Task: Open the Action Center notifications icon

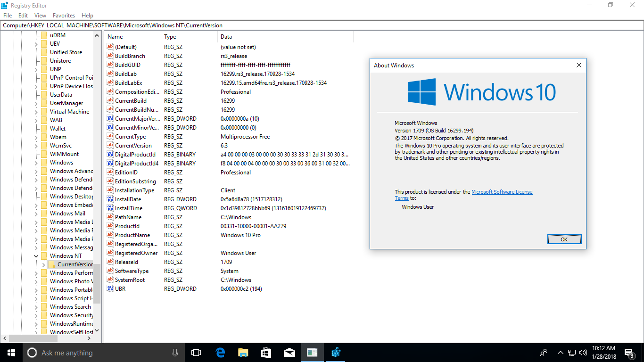Action: [629, 353]
